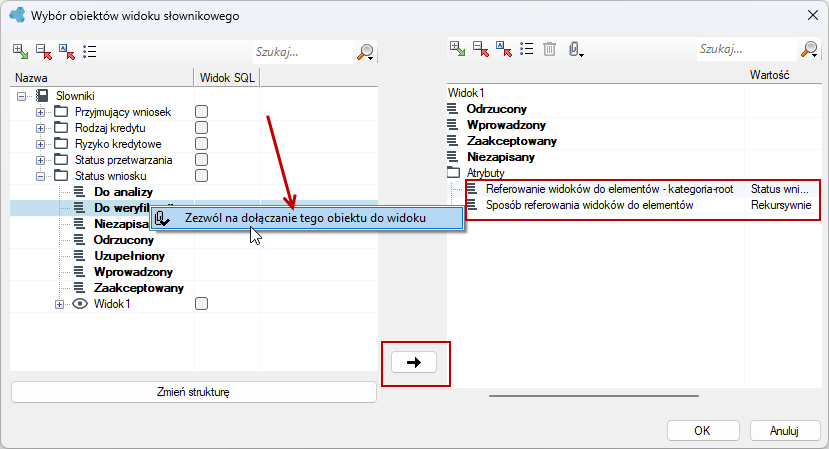829x449 pixels.
Task: Expand the Ryzyko kredytowe node
Action: pyautogui.click(x=40, y=144)
